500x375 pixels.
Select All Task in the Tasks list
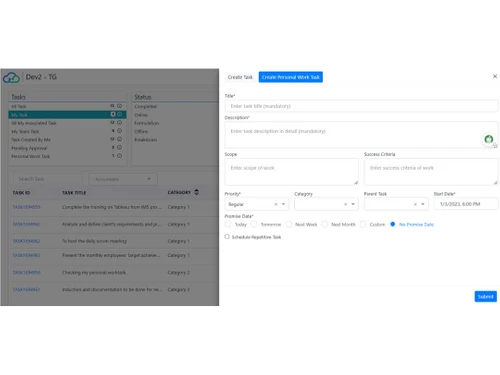pyautogui.click(x=67, y=106)
